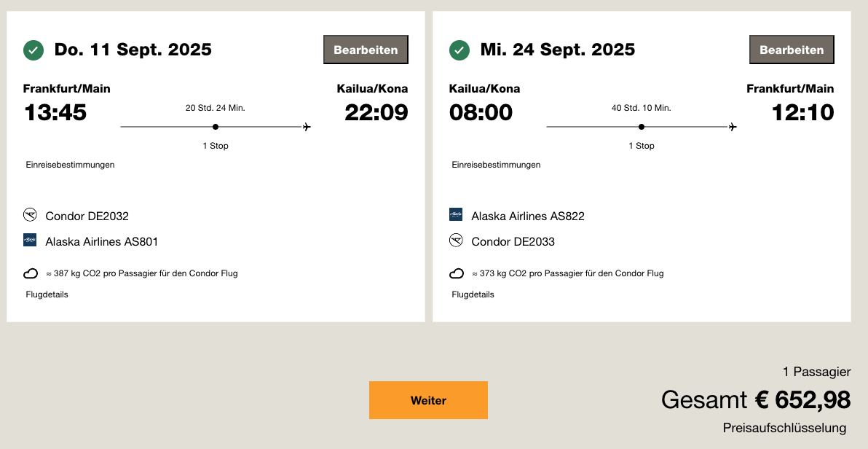868x449 pixels.
Task: Click Condor logo next to DE2032
Action: (30, 214)
